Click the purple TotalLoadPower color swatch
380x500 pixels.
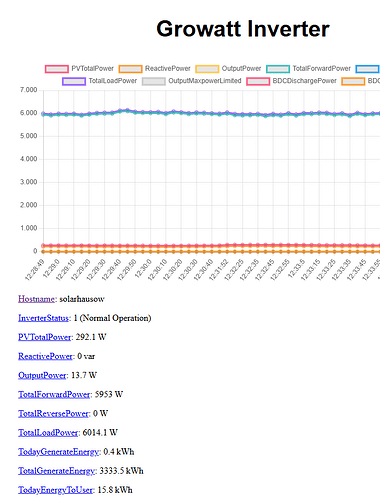coord(74,81)
